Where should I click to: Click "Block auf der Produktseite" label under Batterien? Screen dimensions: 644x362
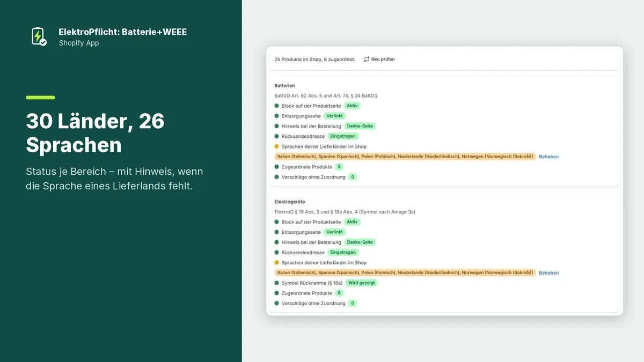tap(311, 106)
